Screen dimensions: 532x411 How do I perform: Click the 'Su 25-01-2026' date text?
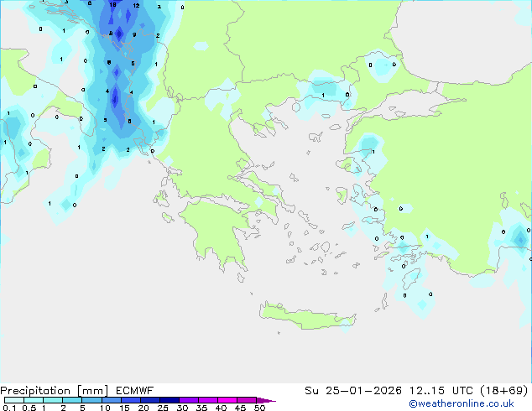(x=353, y=391)
